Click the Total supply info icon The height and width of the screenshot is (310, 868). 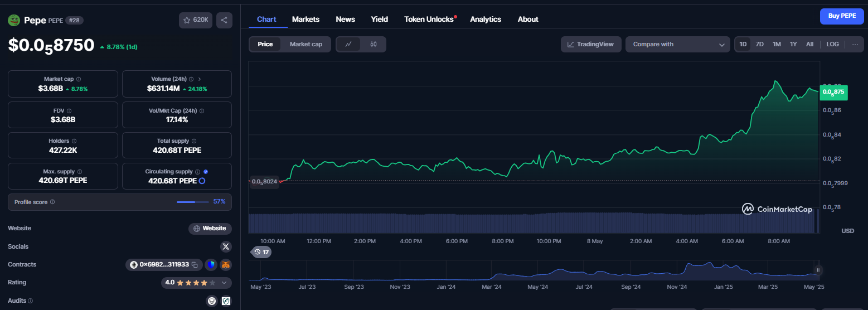[194, 141]
